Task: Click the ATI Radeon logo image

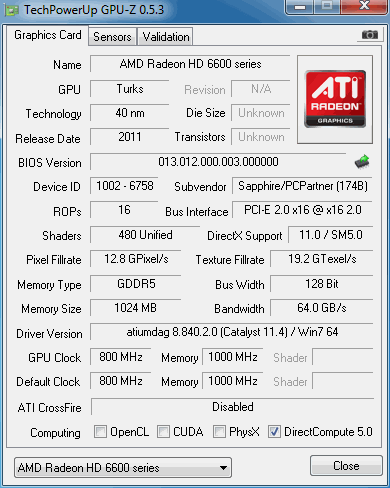Action: 335,99
